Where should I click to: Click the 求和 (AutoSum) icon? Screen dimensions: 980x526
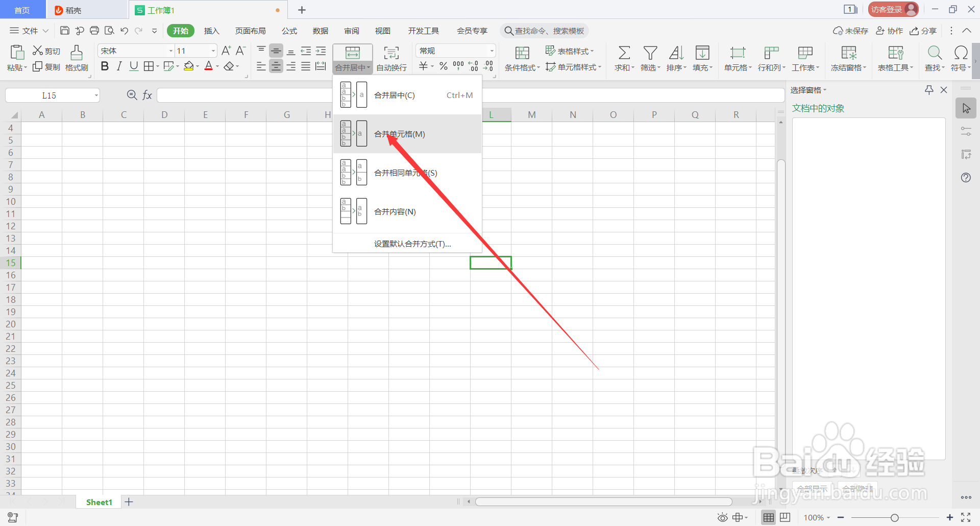tap(624, 58)
